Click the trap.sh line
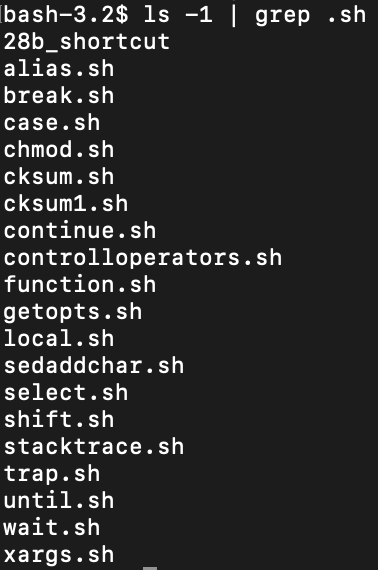Viewport: 378px width, 570px height. (52, 474)
